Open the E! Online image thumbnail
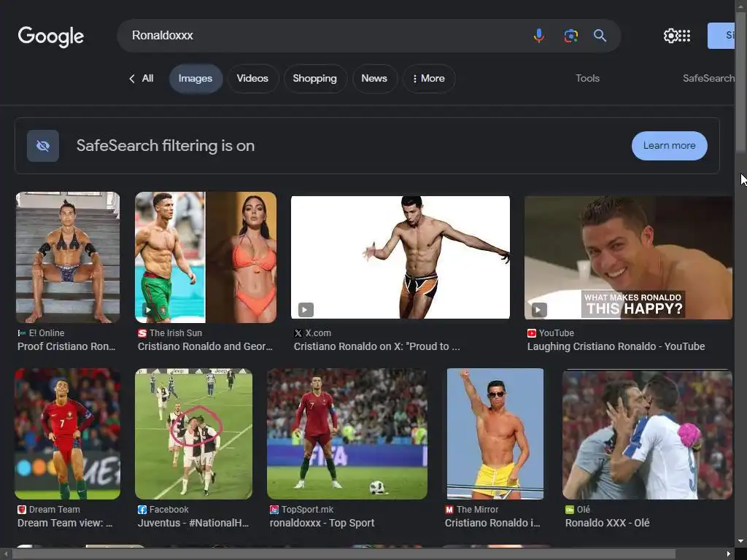The width and height of the screenshot is (747, 560). click(x=68, y=257)
